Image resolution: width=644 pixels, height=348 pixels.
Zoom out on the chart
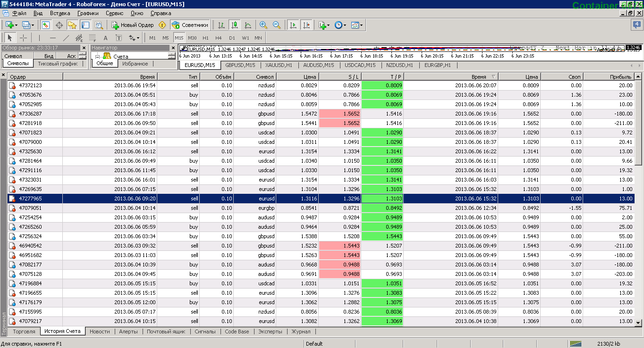(x=277, y=25)
